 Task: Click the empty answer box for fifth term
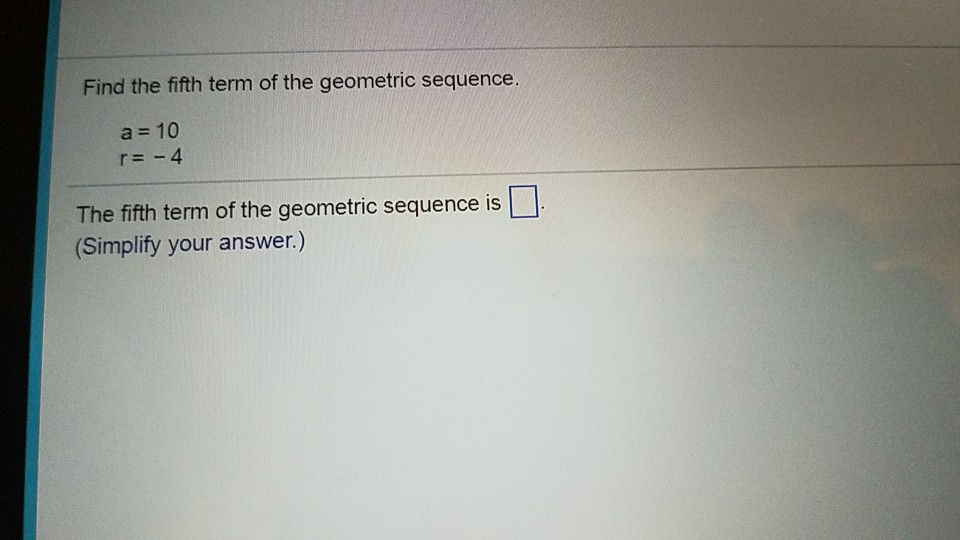(x=524, y=201)
